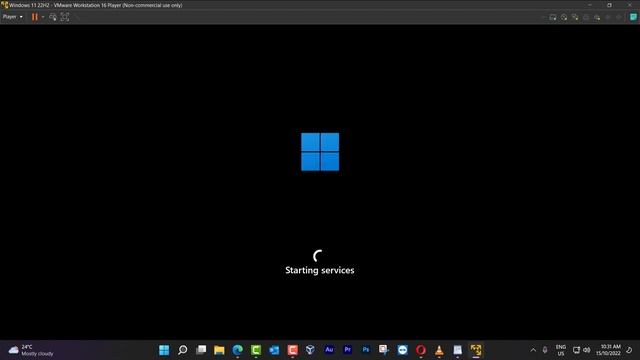
Task: Open the Notepad icon on the taskbar
Action: (458, 350)
